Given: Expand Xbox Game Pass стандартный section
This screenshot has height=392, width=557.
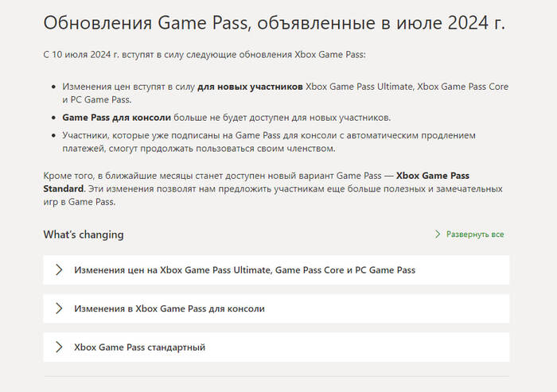Looking at the screenshot, I should [x=276, y=347].
